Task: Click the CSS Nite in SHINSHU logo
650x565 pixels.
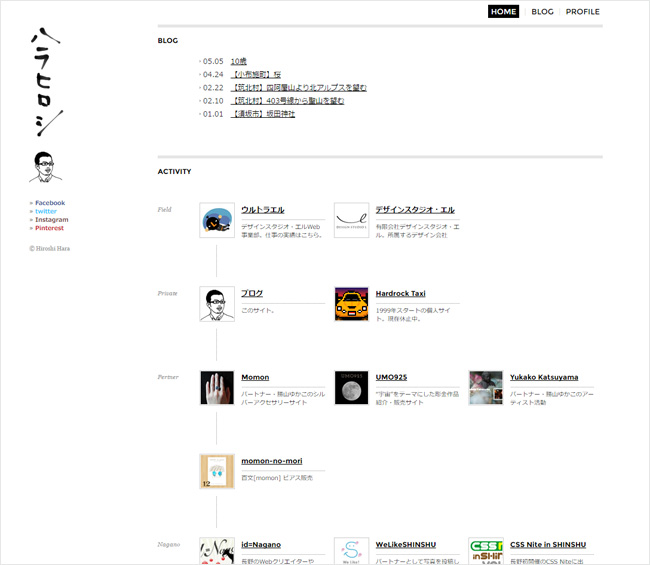Action: [x=486, y=551]
